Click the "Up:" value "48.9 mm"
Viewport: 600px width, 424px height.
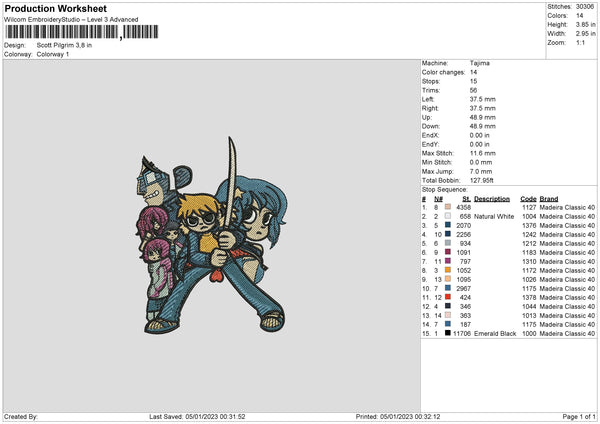tap(483, 117)
